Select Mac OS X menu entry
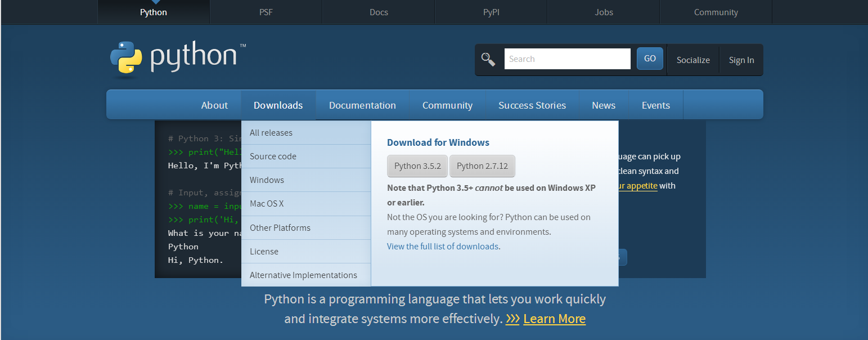 [x=267, y=204]
